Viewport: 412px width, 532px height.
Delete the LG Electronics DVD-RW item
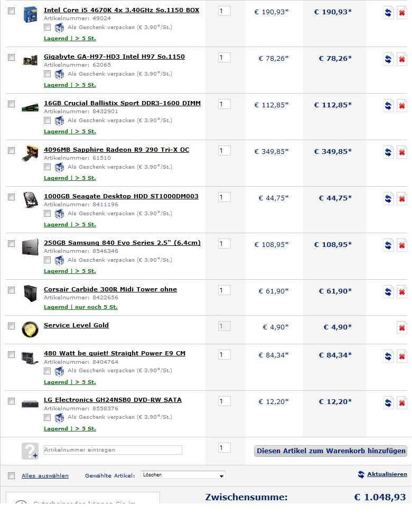402,403
